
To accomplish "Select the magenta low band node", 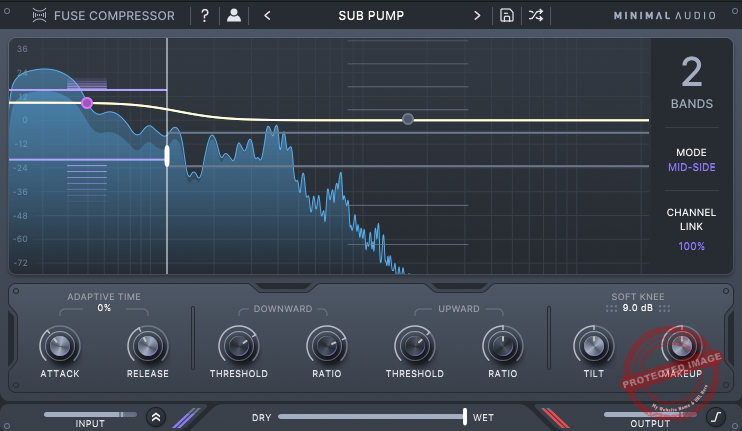I will pos(87,103).
